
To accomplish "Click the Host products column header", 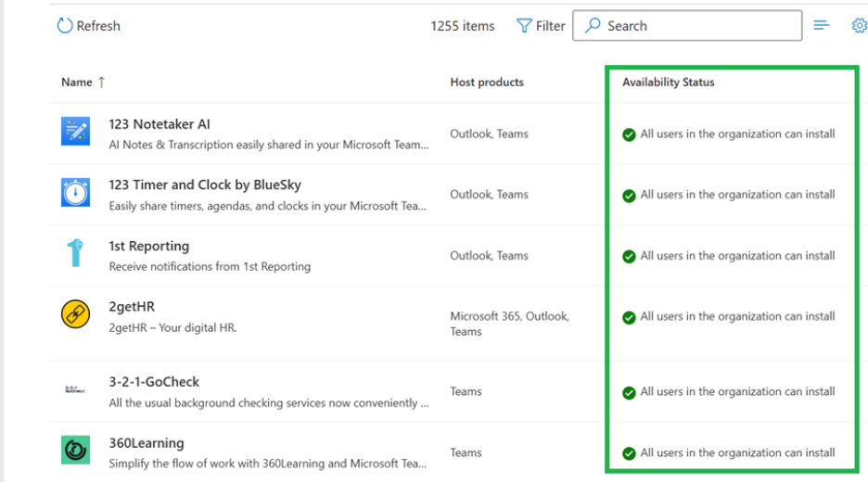I will coord(487,83).
